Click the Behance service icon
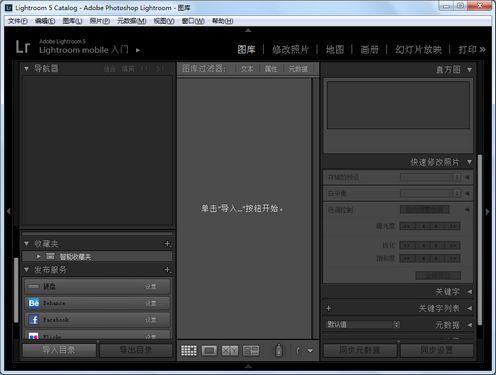Image resolution: width=496 pixels, height=375 pixels. [34, 303]
